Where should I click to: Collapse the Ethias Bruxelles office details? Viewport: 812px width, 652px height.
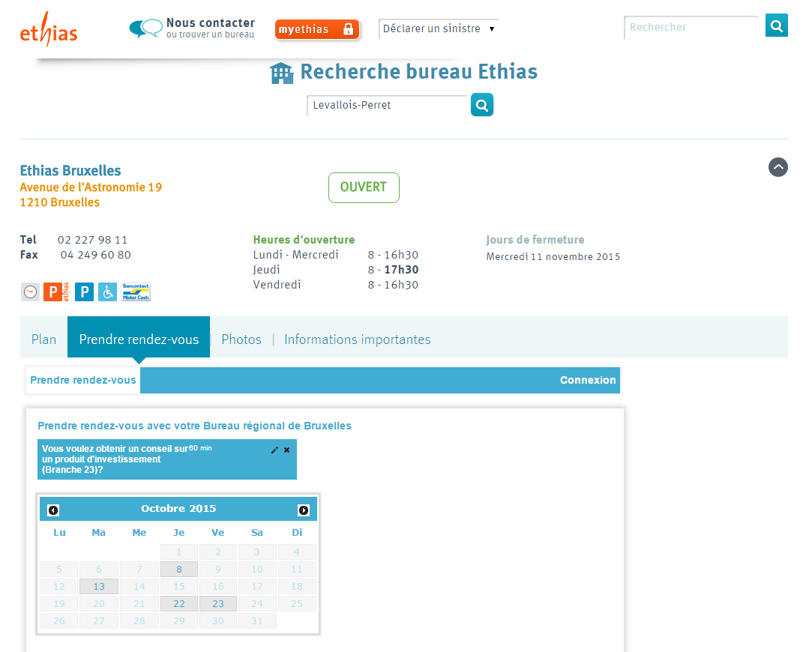pos(778,167)
